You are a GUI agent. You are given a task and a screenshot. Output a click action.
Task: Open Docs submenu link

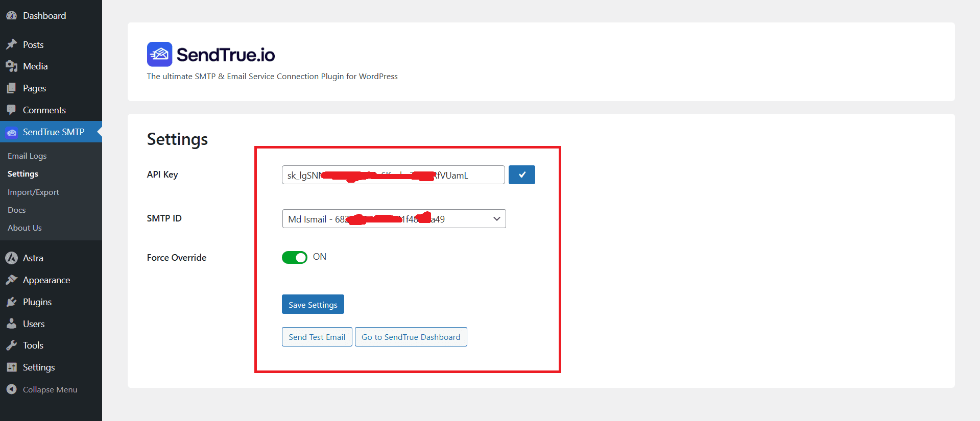coord(17,210)
